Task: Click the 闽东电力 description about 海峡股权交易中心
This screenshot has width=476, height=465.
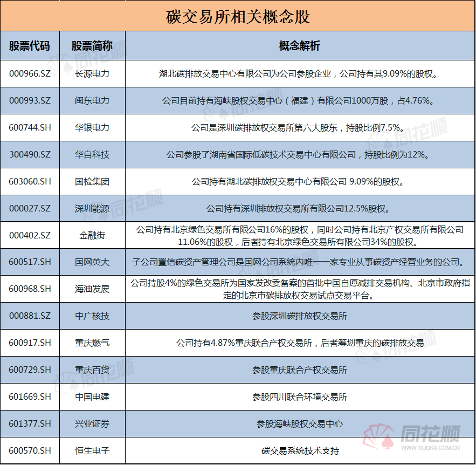Action: 300,100
